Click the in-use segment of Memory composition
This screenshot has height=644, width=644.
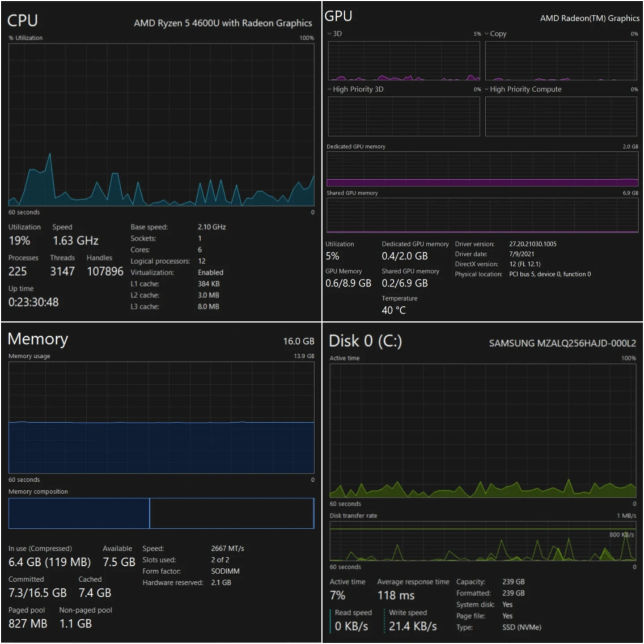[x=79, y=513]
